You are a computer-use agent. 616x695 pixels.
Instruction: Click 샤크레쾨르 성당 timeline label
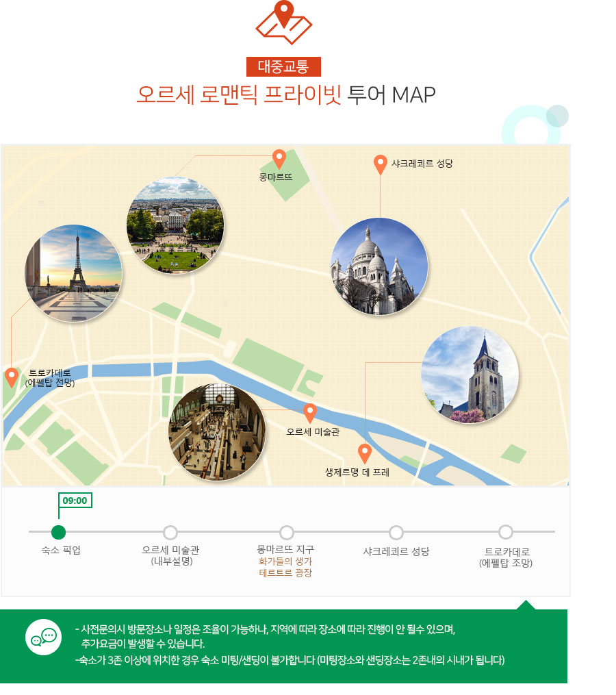coord(396,551)
